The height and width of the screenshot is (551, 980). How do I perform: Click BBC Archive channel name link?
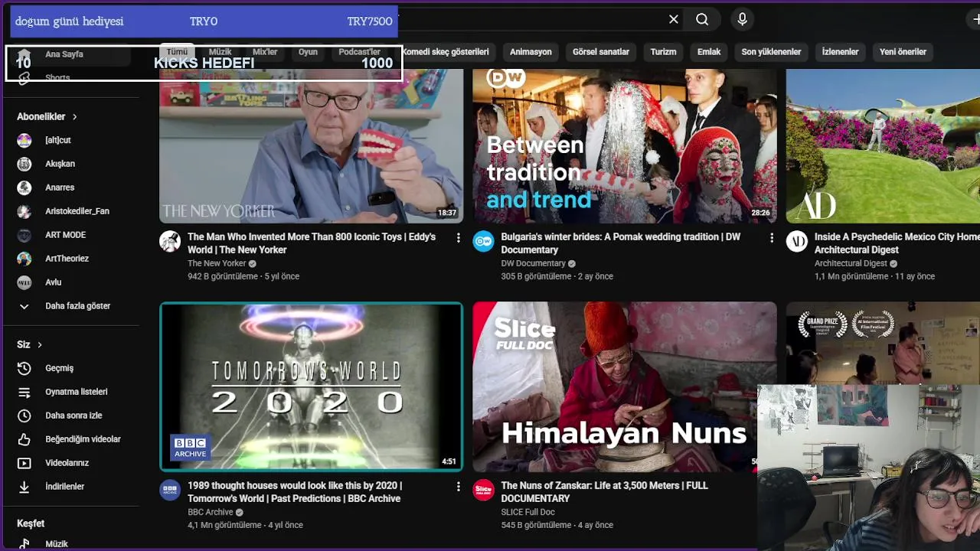[211, 512]
